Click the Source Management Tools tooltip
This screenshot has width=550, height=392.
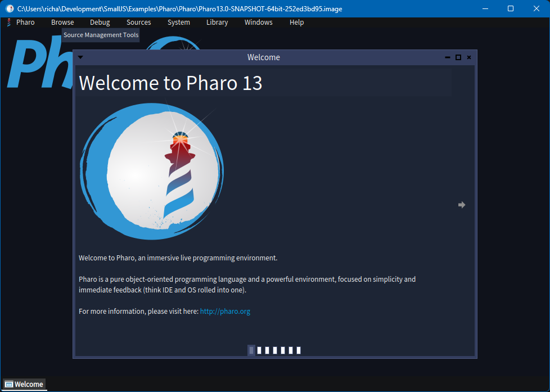tap(101, 35)
